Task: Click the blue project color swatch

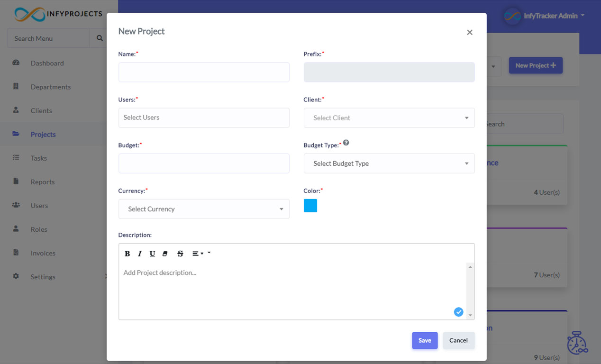Action: click(x=310, y=205)
